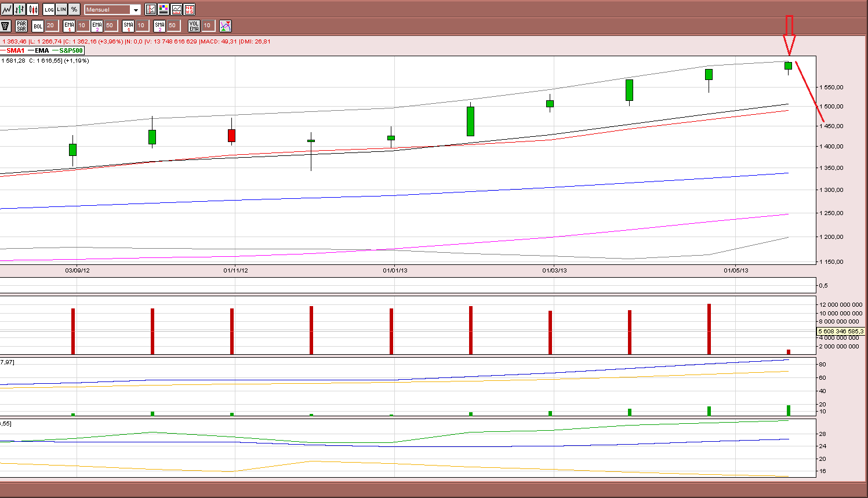Image resolution: width=868 pixels, height=498 pixels.
Task: Toggle the LOG scale button
Action: click(49, 9)
